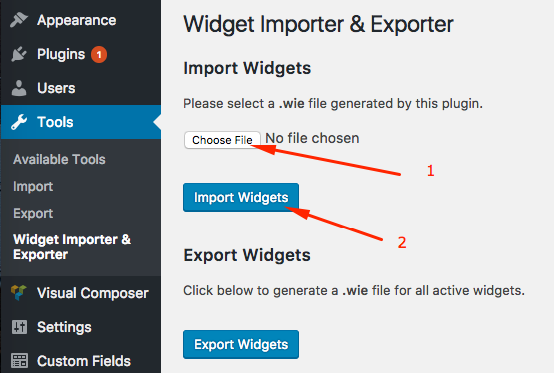554x373 pixels.
Task: Click the Settings sliders icon
Action: pos(19,327)
